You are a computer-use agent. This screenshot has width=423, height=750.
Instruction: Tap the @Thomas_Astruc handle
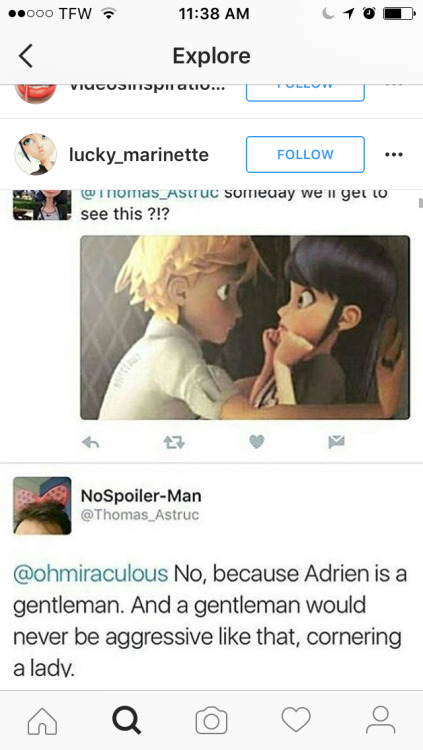pyautogui.click(x=140, y=515)
